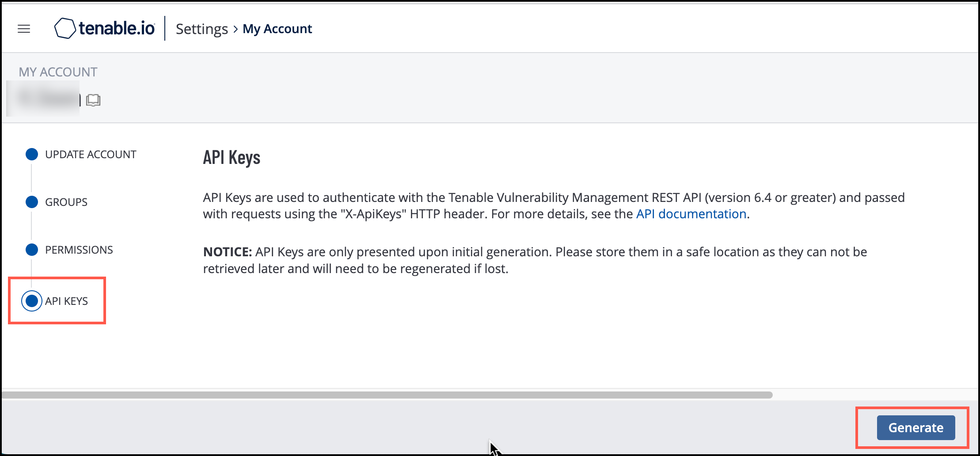Open the hamburger navigation menu
The width and height of the screenshot is (980, 456).
click(x=24, y=29)
